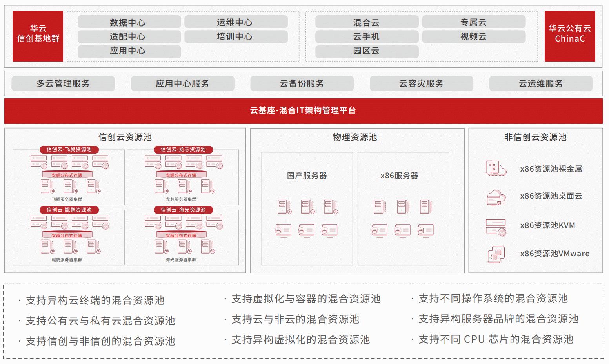Image resolution: width=609 pixels, height=364 pixels.
Task: Select the 信创云-鲲鹏资源池 label
Action: pyautogui.click(x=69, y=210)
